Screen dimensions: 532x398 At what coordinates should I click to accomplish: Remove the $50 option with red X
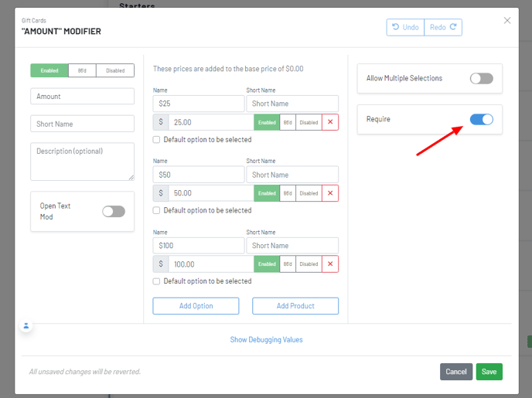(x=330, y=193)
